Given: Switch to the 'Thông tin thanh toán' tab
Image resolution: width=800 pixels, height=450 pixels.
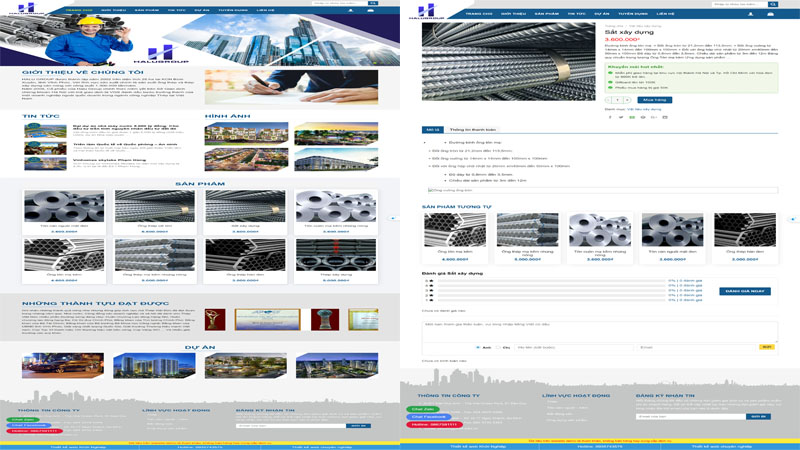Looking at the screenshot, I should tap(472, 130).
